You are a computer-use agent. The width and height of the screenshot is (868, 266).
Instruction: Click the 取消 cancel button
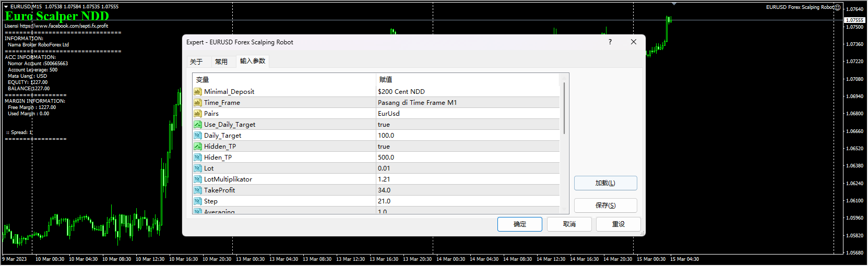tap(569, 224)
